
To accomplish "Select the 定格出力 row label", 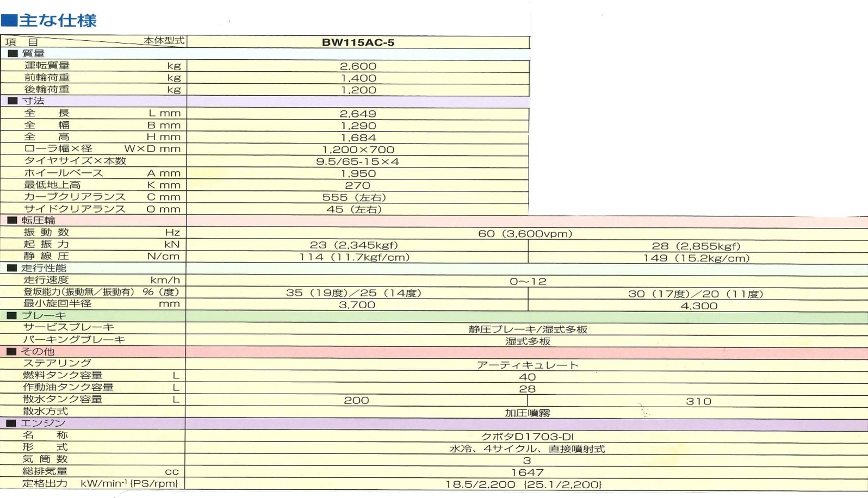I will click(45, 484).
